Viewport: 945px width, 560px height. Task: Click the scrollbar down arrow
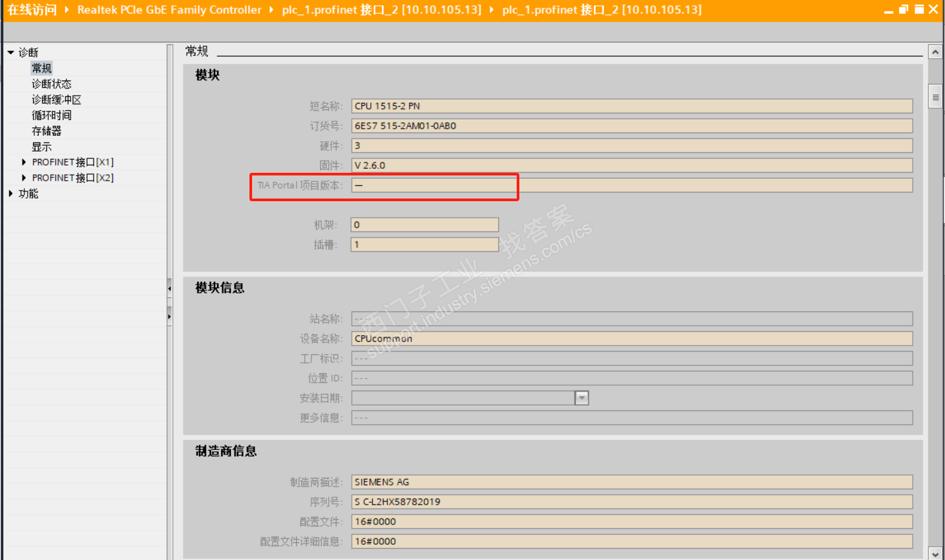tap(935, 553)
